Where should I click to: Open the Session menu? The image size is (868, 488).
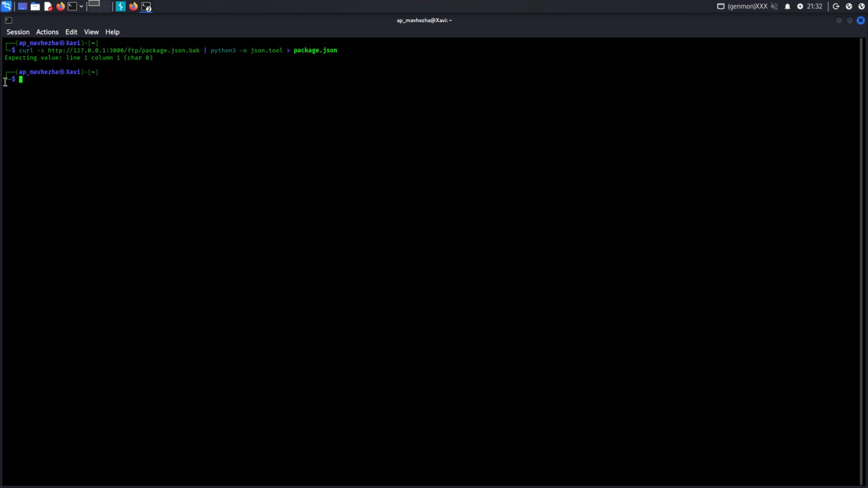[18, 32]
